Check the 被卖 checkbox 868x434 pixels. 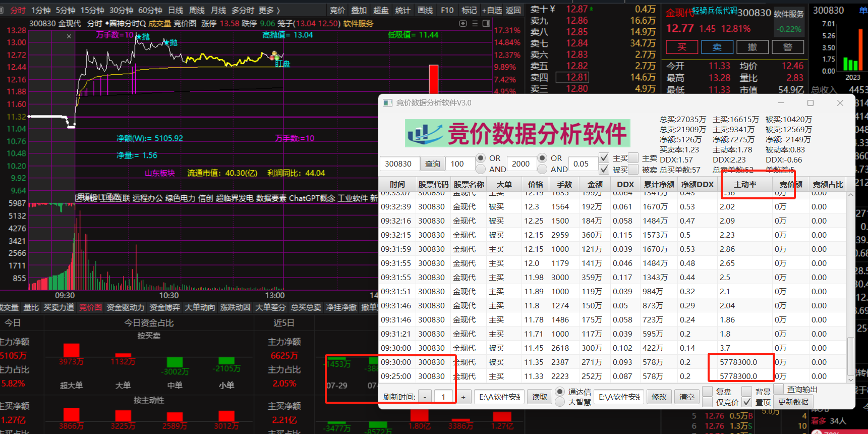point(633,170)
